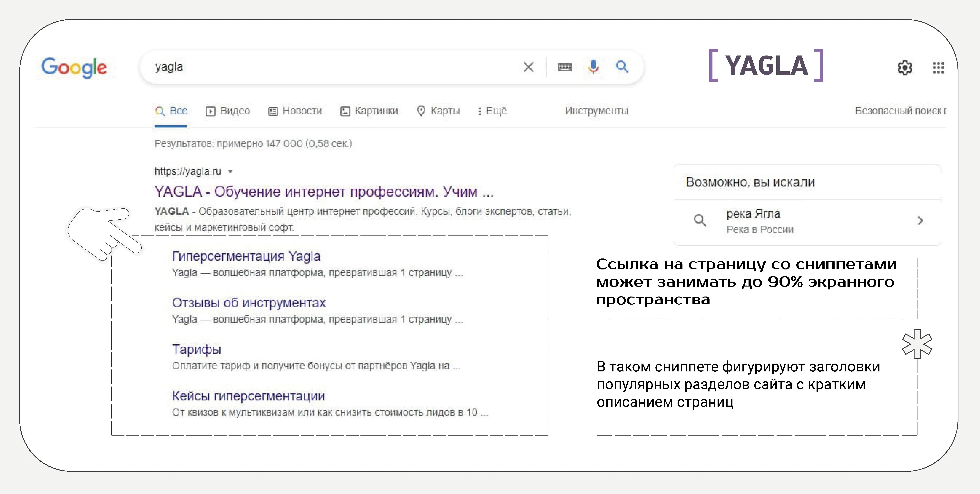This screenshot has height=494, width=980.
Task: Switch to the Карты tab
Action: click(x=438, y=111)
